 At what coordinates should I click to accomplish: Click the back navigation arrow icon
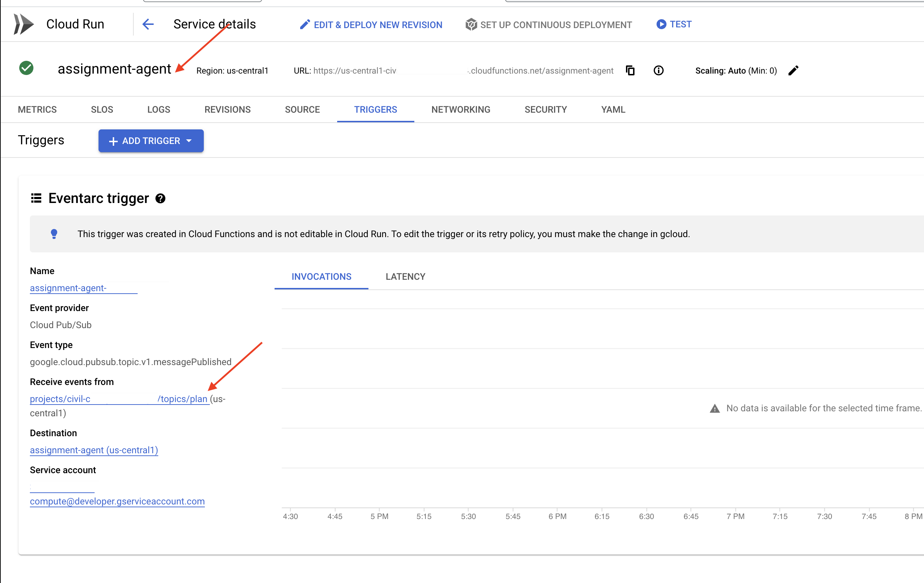(148, 24)
